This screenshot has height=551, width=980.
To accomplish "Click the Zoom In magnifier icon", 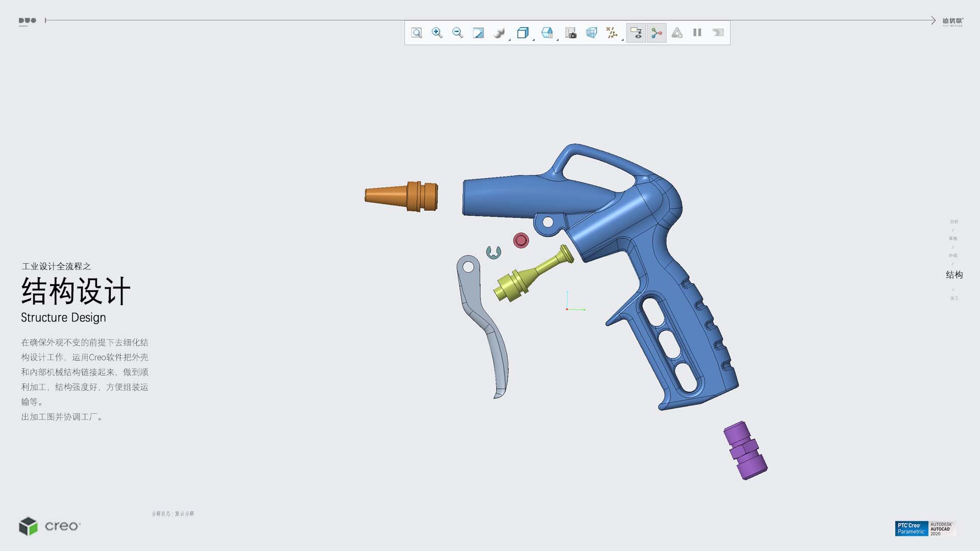I will [437, 33].
